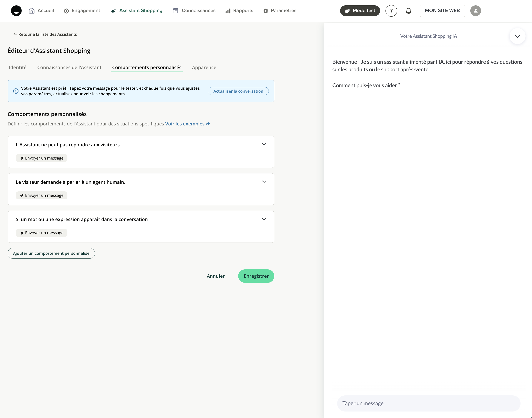Click Envoyer un message under "L'Assistant ne peut pas répondre"
The height and width of the screenshot is (418, 532).
click(41, 158)
